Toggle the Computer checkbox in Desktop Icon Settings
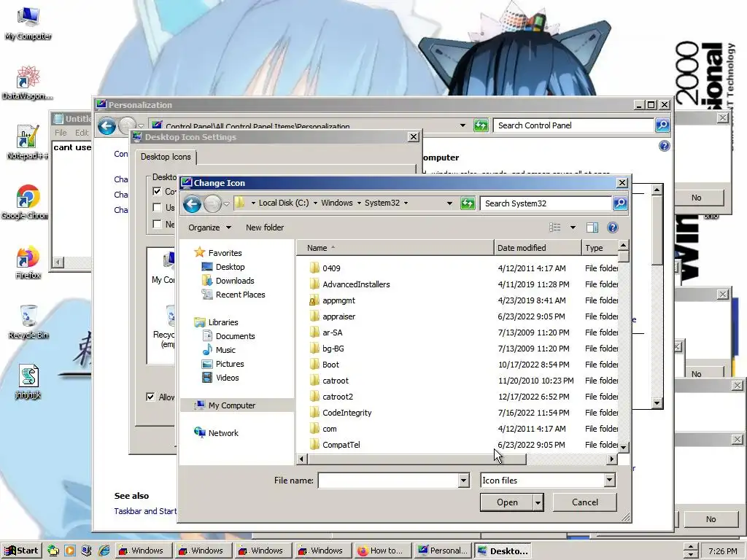The width and height of the screenshot is (747, 560). [x=158, y=192]
